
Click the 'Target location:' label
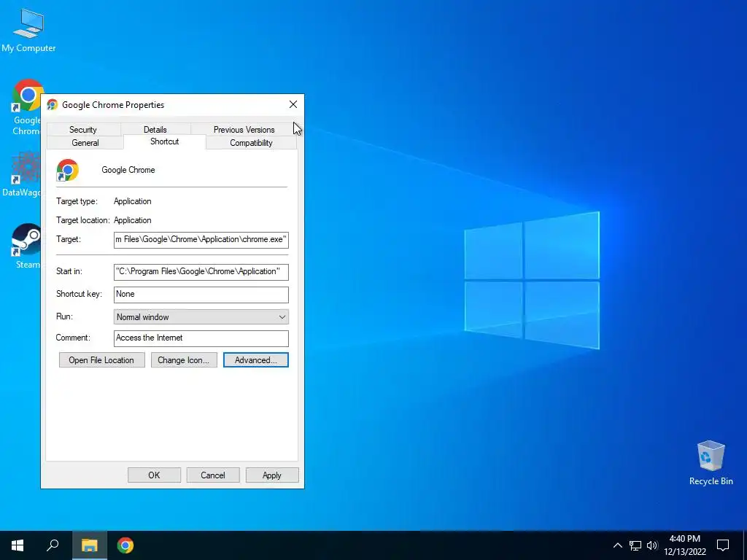83,220
